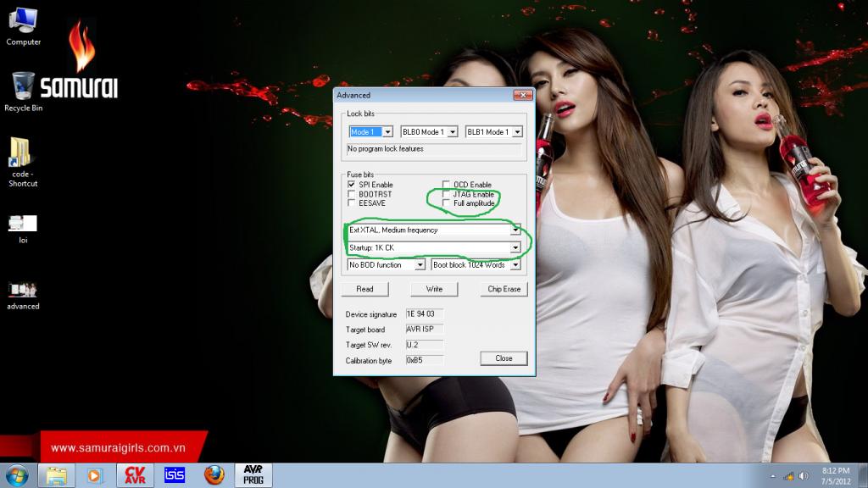Screen dimensions: 868x488
Task: Click the Show desktop strip on taskbar
Action: pos(863,476)
